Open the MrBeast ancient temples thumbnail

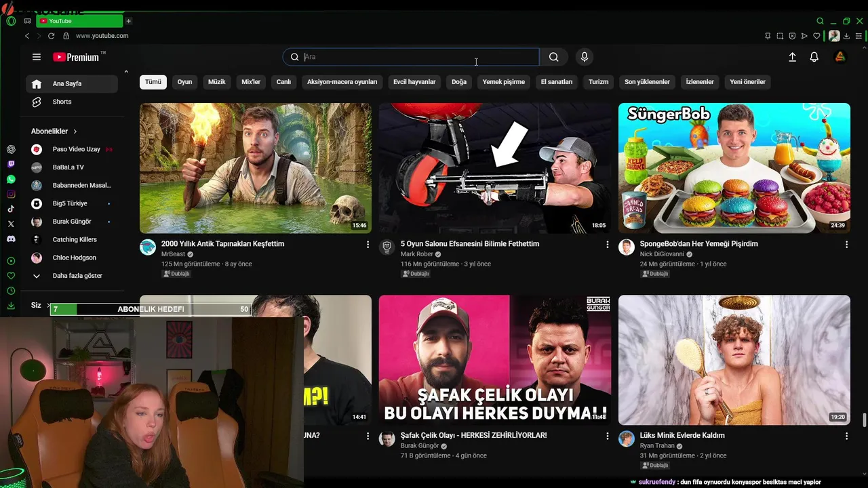[256, 168]
